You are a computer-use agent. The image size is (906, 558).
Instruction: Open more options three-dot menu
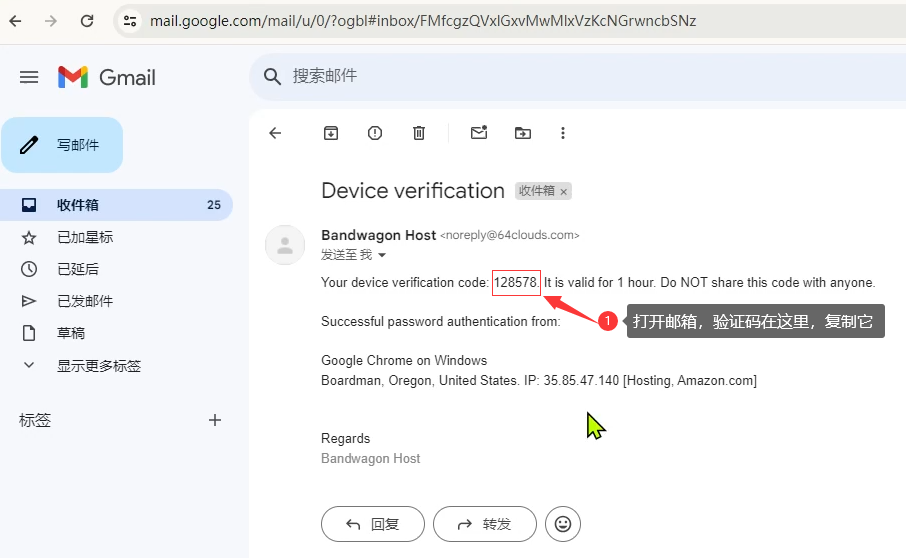tap(563, 133)
